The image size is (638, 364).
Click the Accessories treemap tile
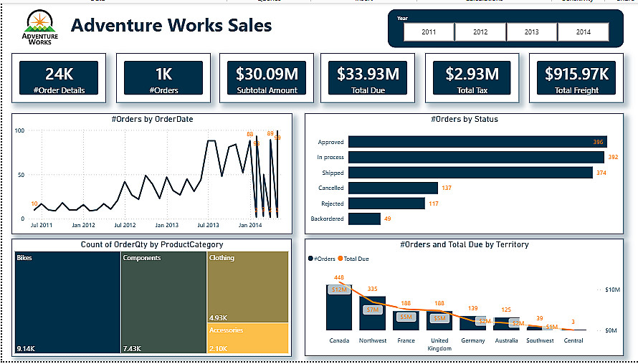[248, 338]
